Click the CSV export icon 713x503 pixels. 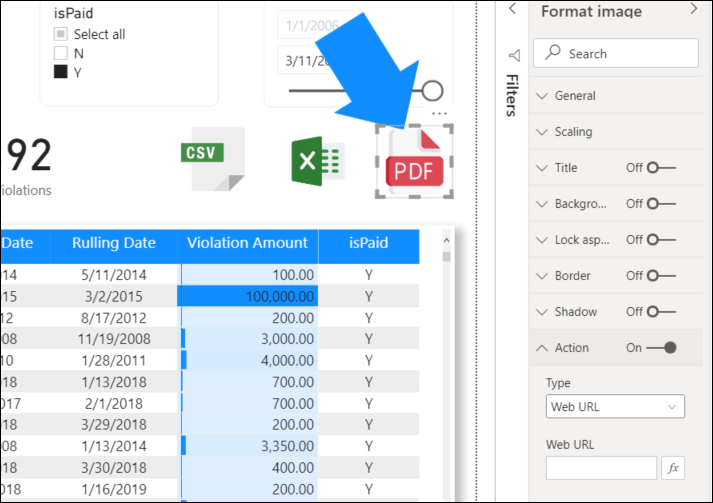click(x=212, y=158)
